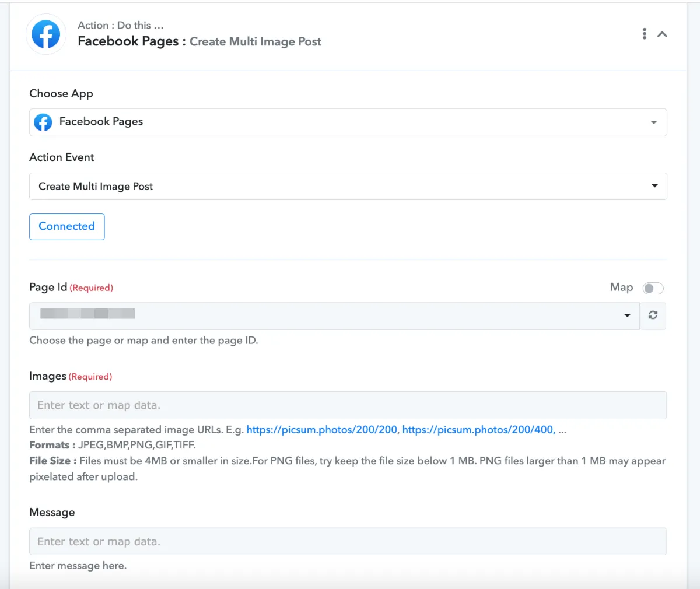Open the picsum.photos/200/400 example link
700x589 pixels.
478,430
